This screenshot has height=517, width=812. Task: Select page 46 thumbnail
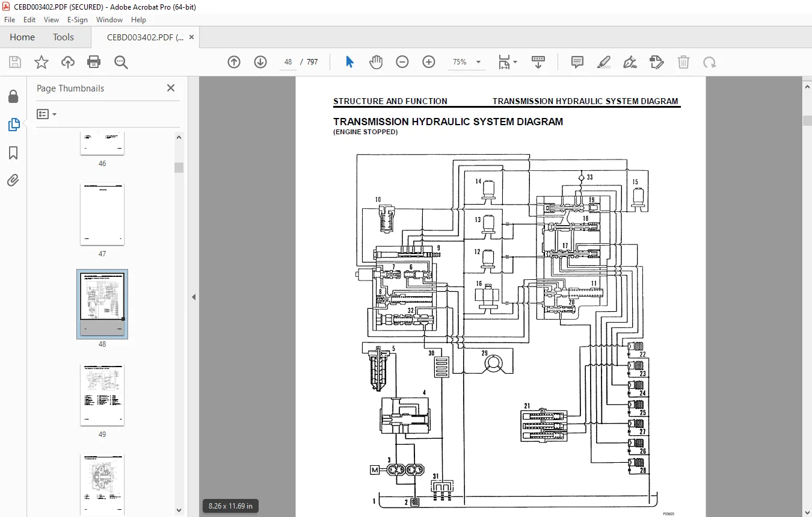point(102,143)
